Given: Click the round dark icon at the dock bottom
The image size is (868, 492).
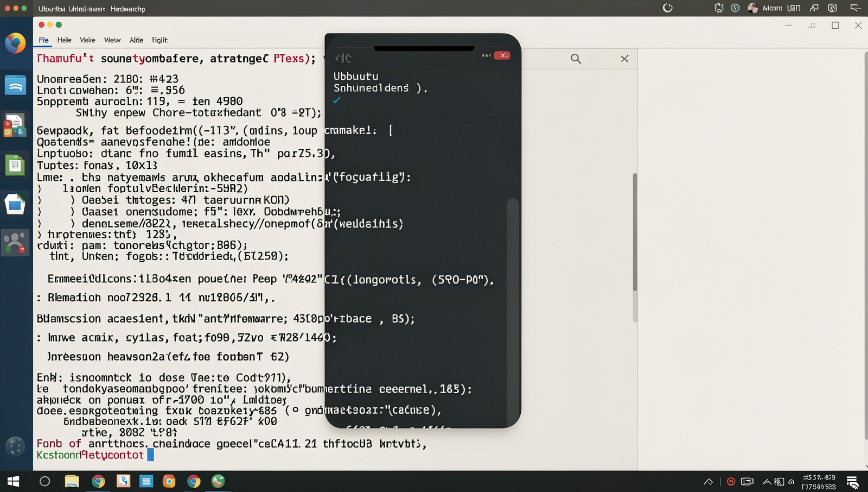Looking at the screenshot, I should (x=15, y=446).
